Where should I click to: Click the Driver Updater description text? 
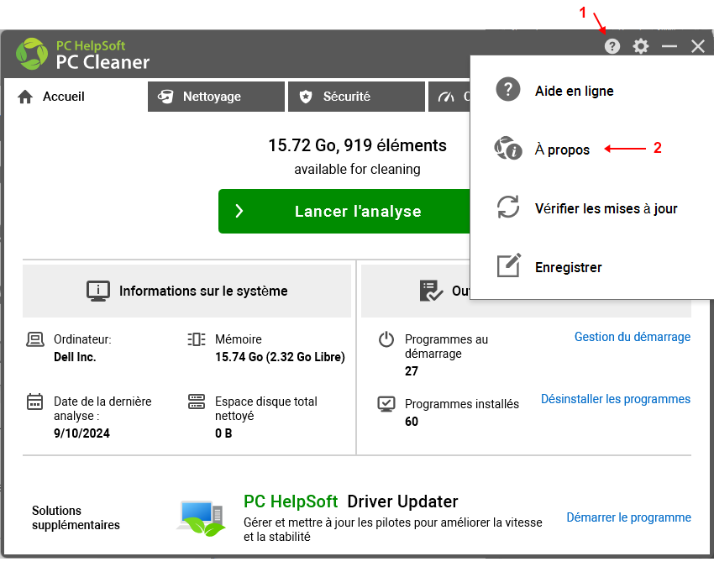pos(393,529)
